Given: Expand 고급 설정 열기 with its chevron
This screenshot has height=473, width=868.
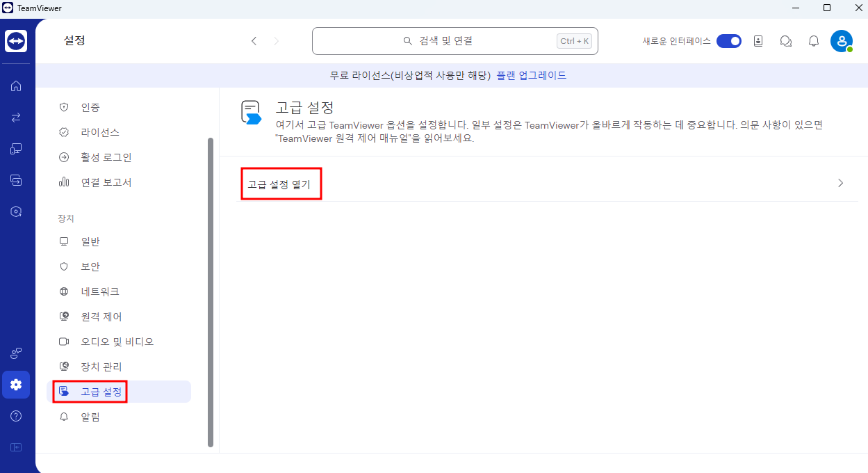Looking at the screenshot, I should click(840, 183).
